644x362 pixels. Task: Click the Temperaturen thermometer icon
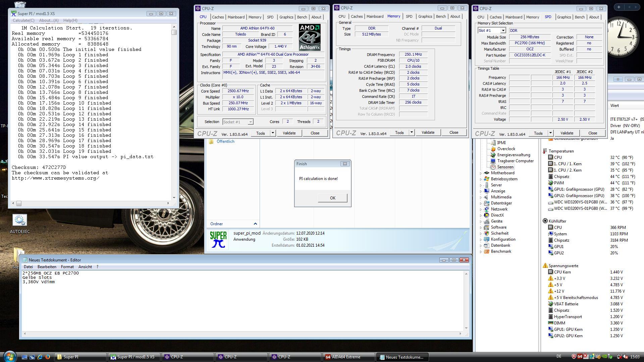[x=545, y=151]
